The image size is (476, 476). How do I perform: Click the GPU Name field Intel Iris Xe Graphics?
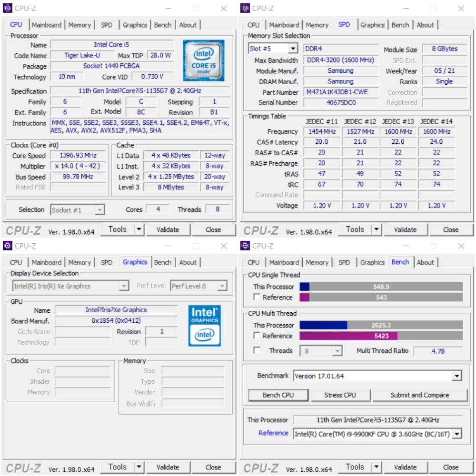116,310
